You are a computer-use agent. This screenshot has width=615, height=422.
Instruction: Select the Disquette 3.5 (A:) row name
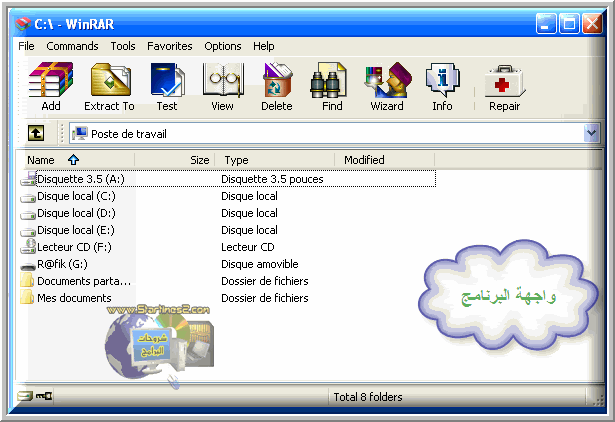pos(80,179)
